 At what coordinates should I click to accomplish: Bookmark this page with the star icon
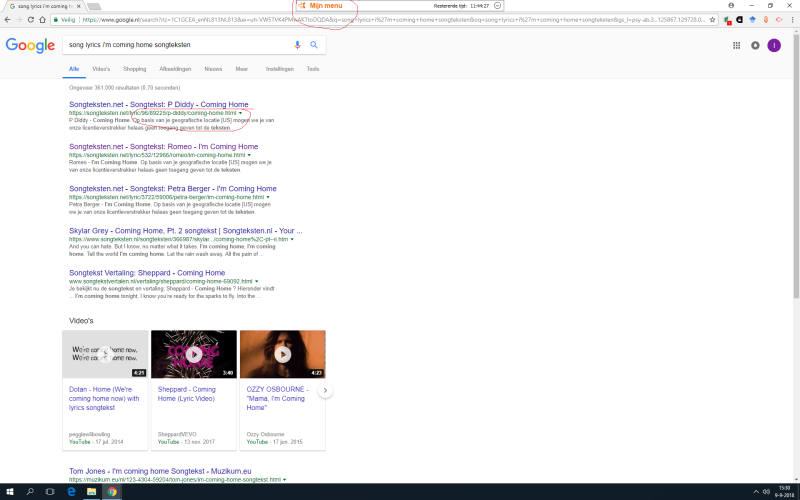(x=712, y=19)
